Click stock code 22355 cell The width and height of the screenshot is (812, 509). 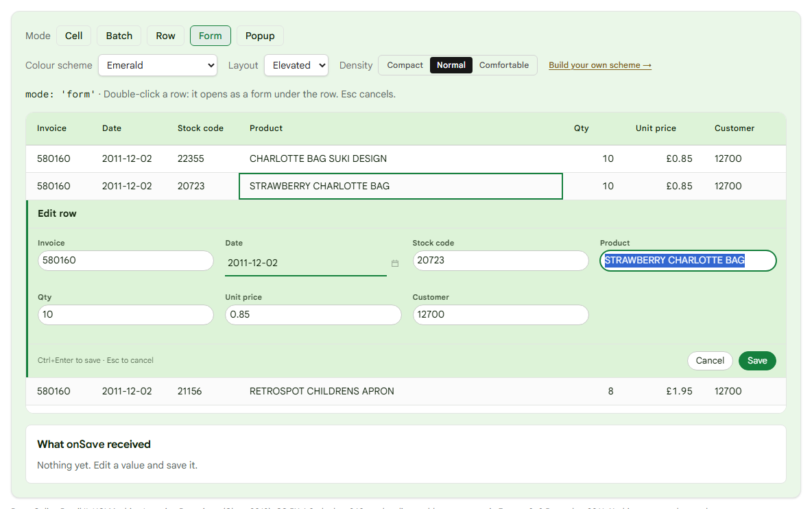(x=202, y=158)
